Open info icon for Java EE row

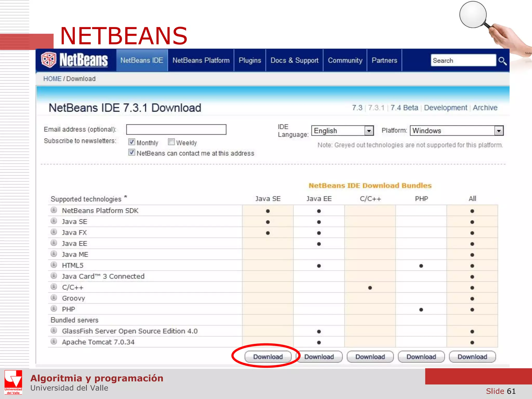click(x=54, y=243)
